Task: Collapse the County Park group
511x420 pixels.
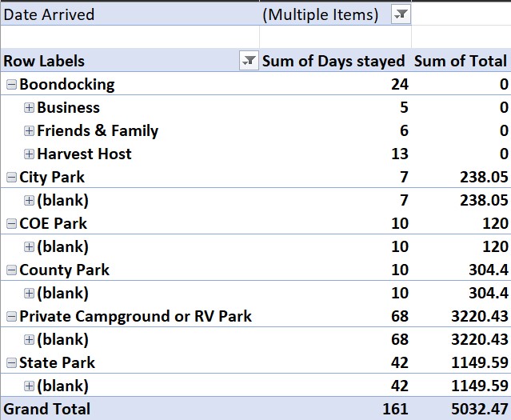Action: (x=10, y=270)
